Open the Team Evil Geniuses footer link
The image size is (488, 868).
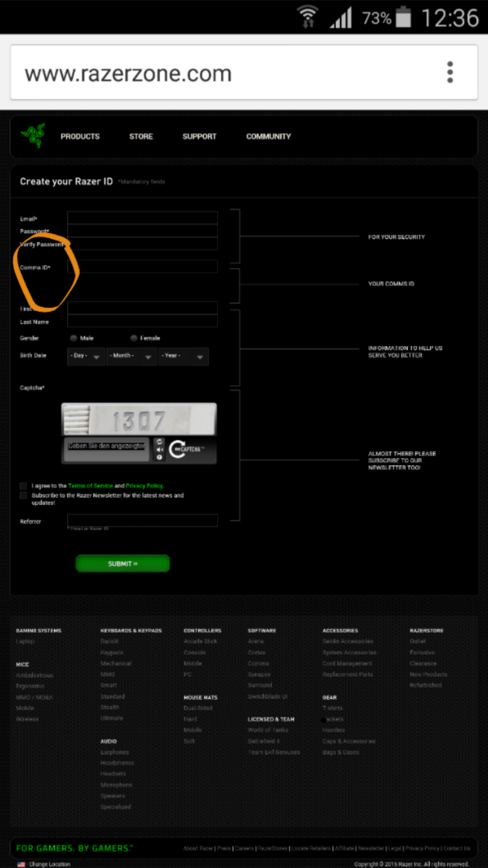point(274,752)
